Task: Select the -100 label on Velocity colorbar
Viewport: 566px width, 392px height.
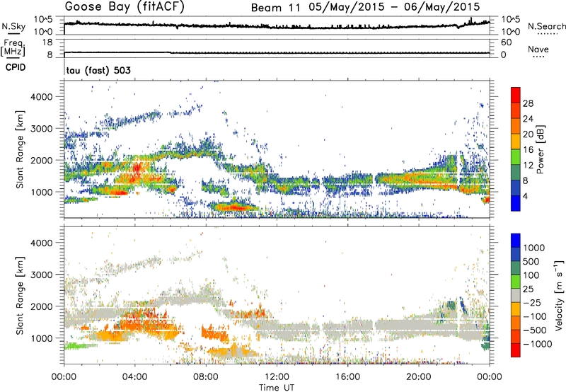Action: point(536,316)
